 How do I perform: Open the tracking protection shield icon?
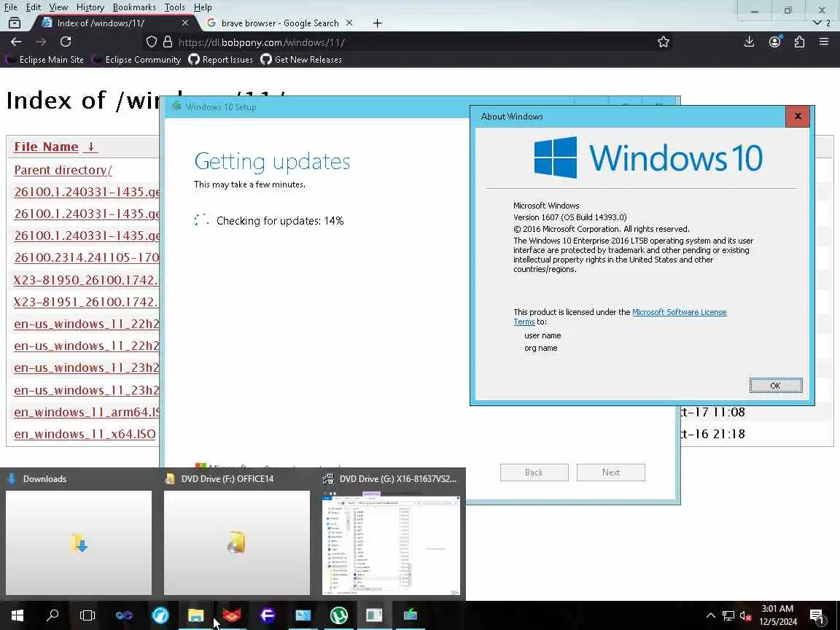click(152, 42)
